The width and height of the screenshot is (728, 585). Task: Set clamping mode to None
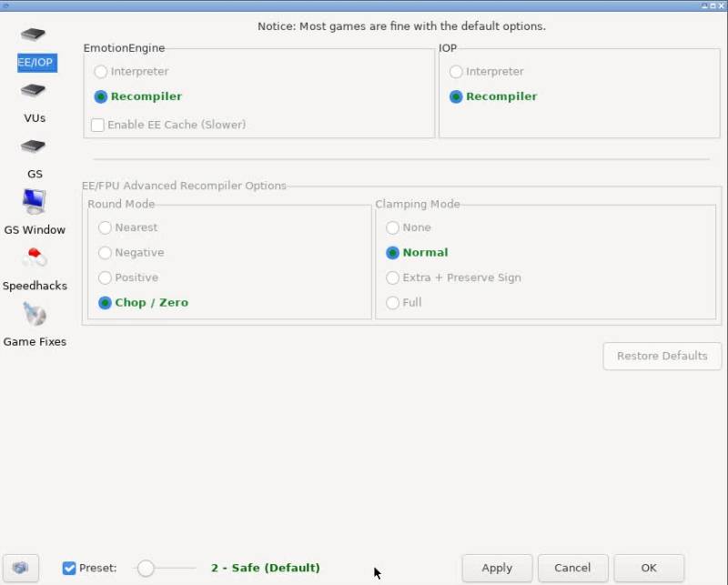pyautogui.click(x=393, y=227)
